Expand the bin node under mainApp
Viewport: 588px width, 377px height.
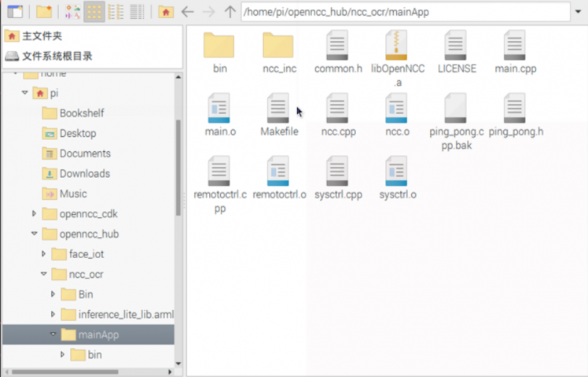pyautogui.click(x=62, y=354)
